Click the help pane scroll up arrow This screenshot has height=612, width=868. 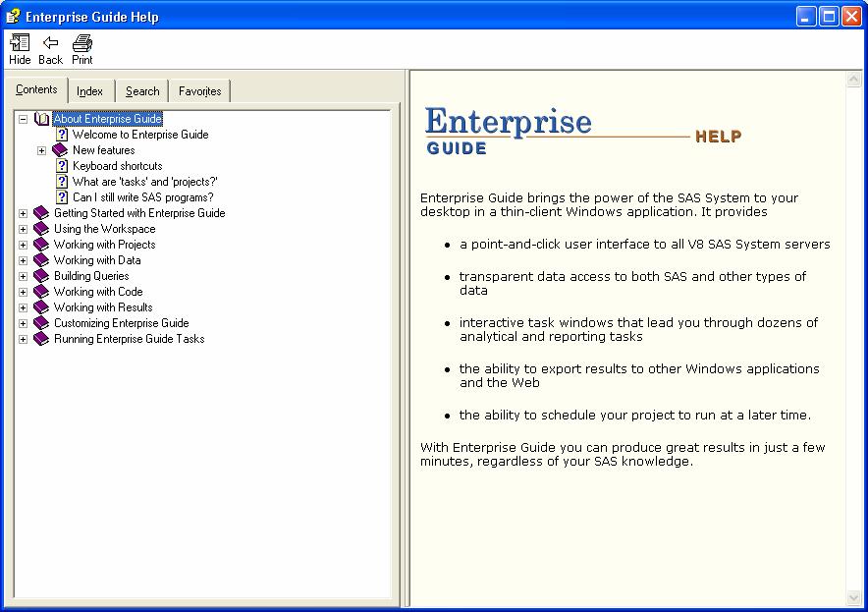(853, 80)
